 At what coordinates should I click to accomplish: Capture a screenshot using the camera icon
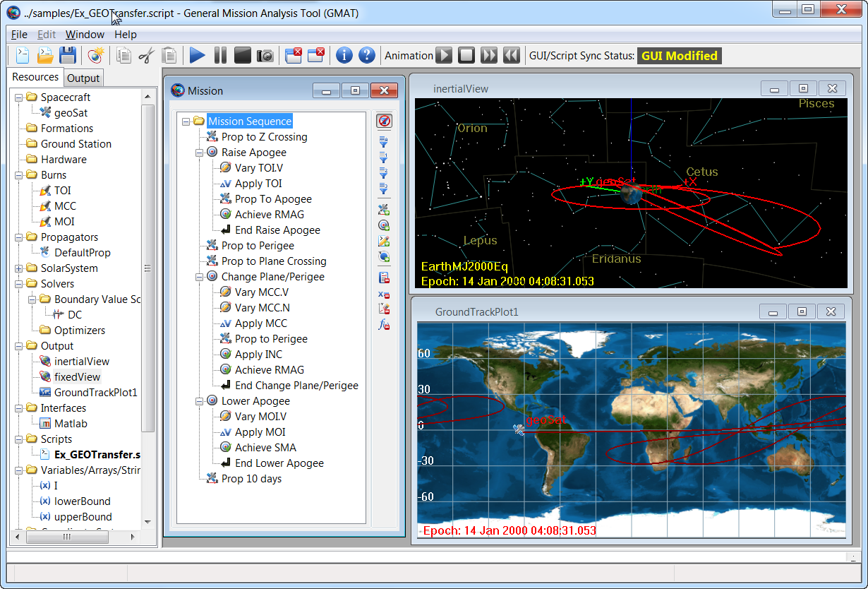coord(265,55)
